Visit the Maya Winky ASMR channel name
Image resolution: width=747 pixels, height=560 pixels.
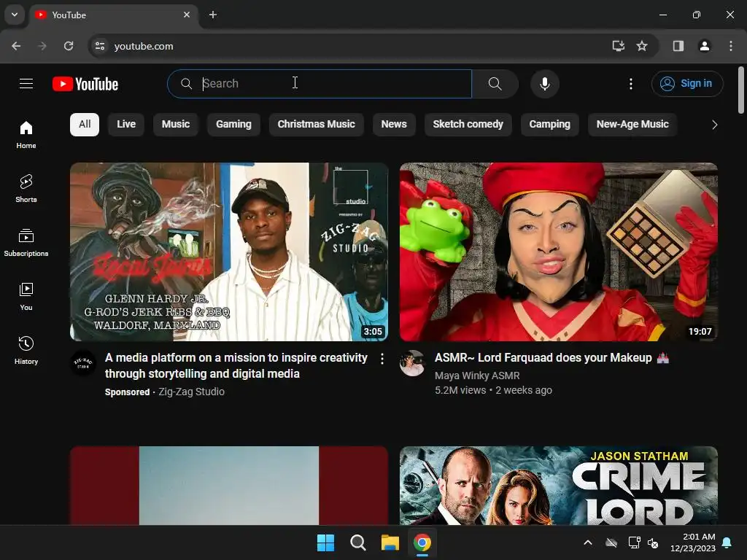point(477,376)
